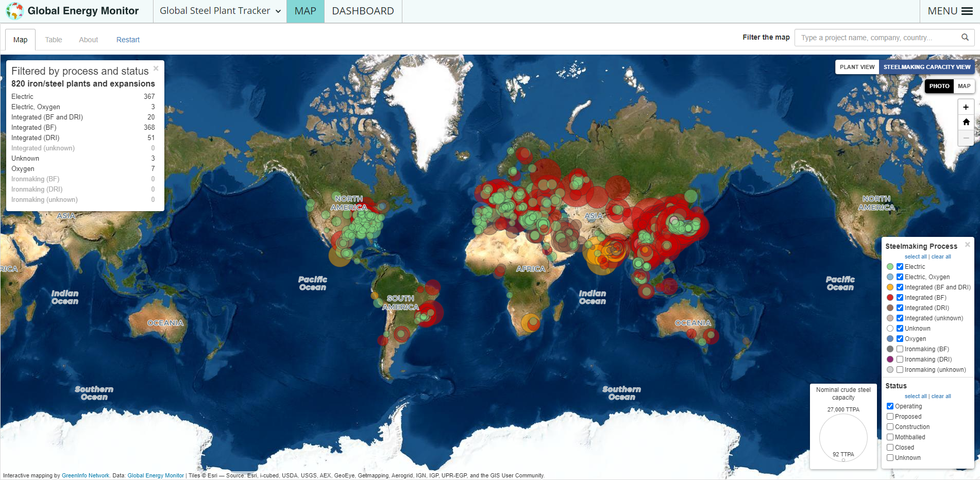
Task: Click the brown Integrated (DRI) swatch
Action: pos(890,308)
